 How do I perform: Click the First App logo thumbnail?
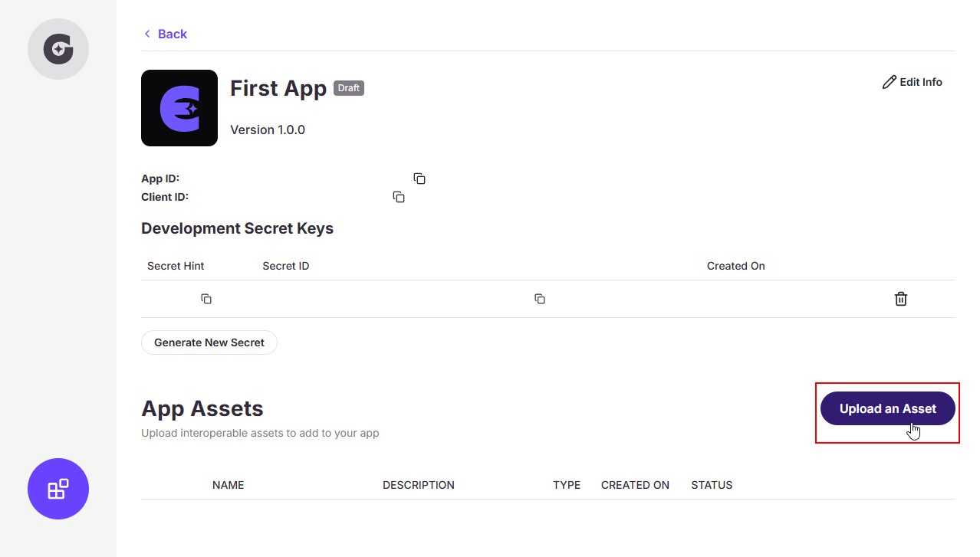179,107
